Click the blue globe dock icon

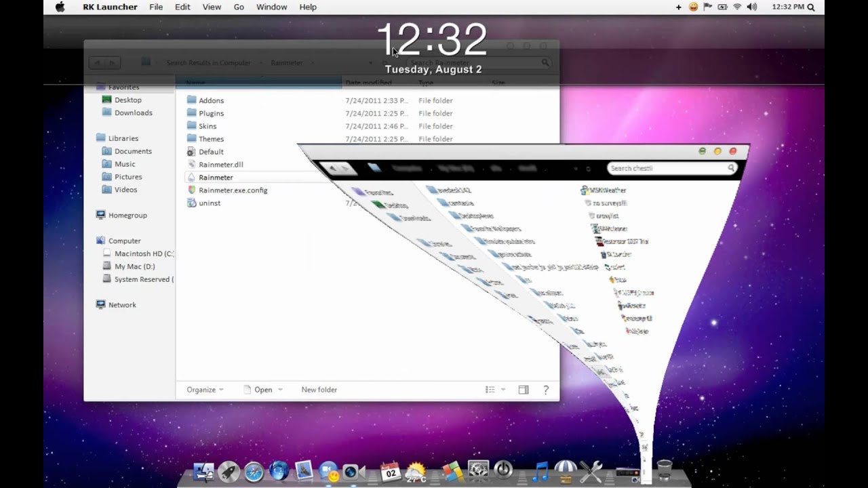(279, 471)
